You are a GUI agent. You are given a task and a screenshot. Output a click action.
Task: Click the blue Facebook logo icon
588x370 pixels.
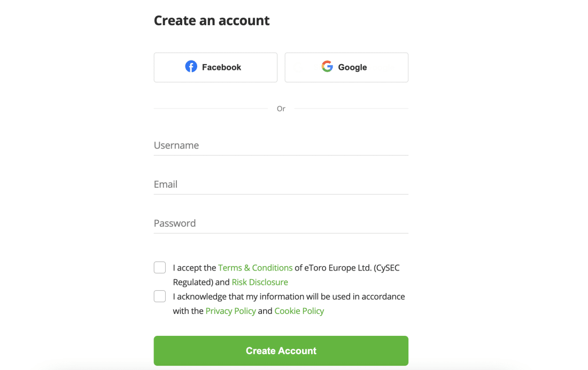tap(191, 66)
